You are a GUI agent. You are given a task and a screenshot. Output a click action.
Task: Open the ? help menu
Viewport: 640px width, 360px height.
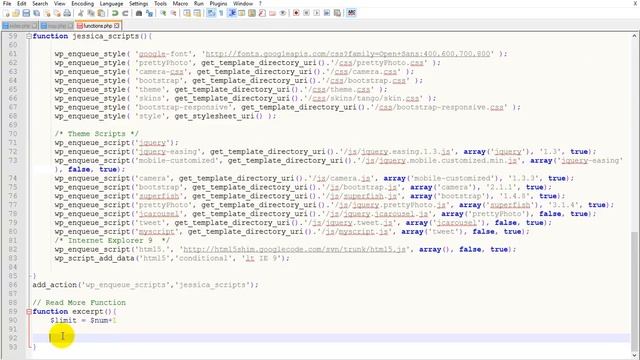point(260,3)
